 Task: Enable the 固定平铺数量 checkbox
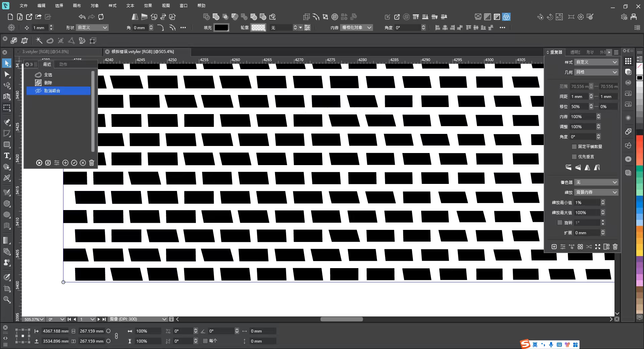click(x=574, y=147)
